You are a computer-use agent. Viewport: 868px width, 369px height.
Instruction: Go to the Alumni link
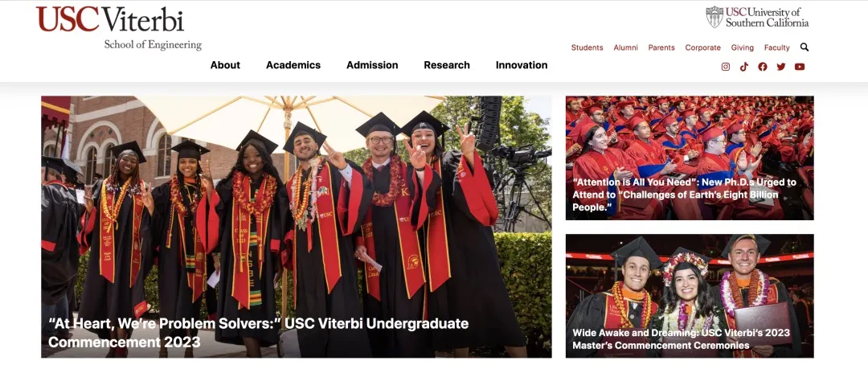click(x=625, y=47)
